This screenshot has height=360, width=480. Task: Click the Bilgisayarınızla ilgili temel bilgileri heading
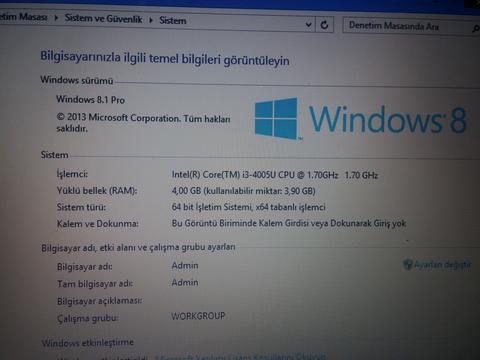[x=165, y=58]
